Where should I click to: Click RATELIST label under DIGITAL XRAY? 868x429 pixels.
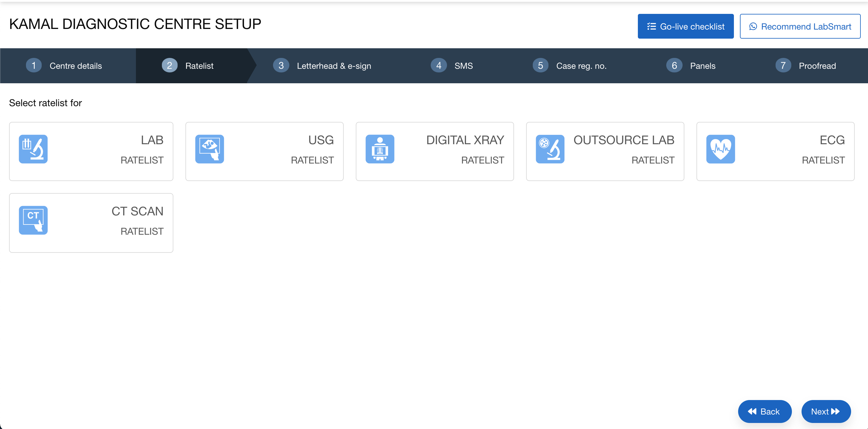coord(483,160)
